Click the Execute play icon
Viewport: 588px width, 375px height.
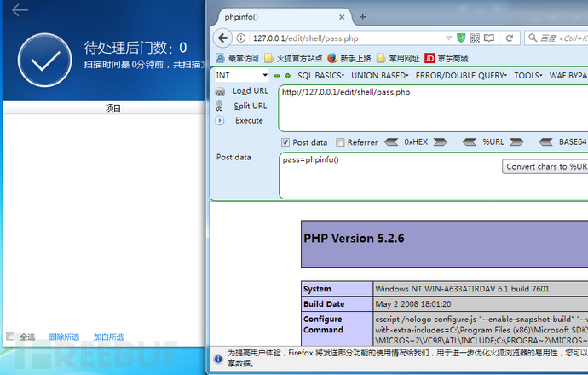pos(220,121)
